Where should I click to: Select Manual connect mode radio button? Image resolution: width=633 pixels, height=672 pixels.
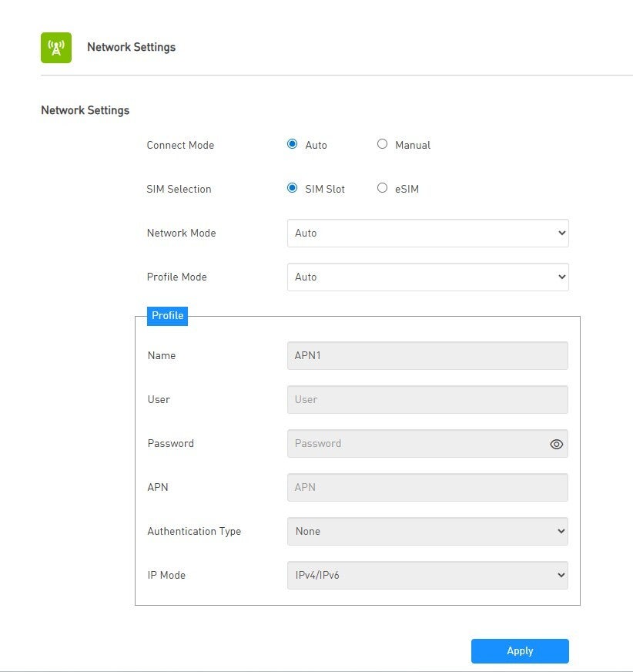coord(382,144)
